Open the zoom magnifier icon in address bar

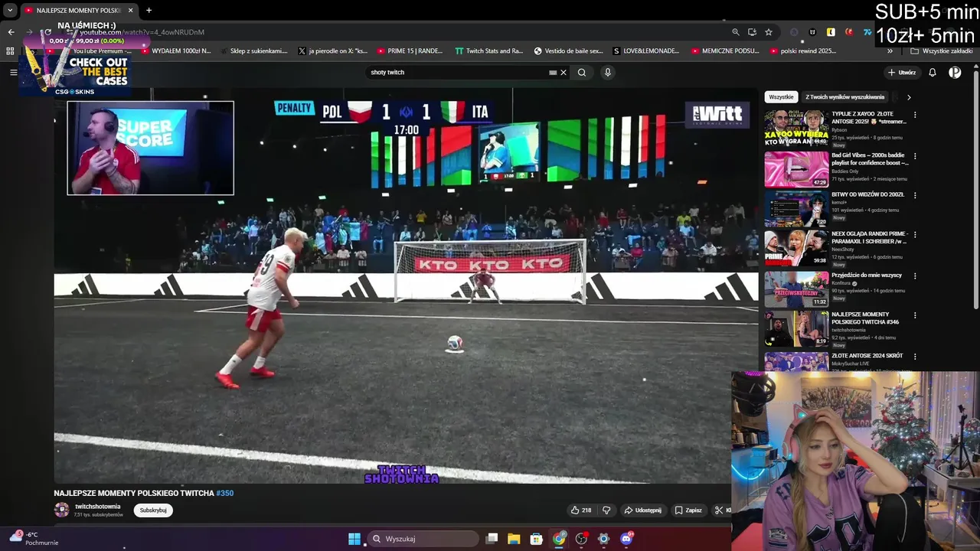tap(736, 32)
